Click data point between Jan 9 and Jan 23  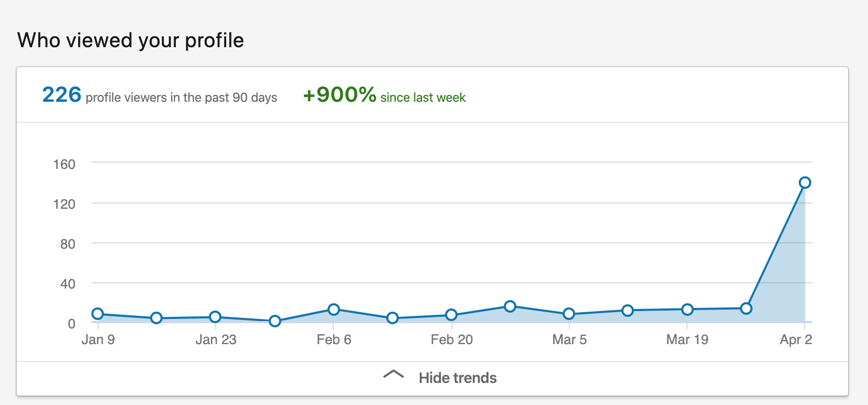click(x=156, y=318)
